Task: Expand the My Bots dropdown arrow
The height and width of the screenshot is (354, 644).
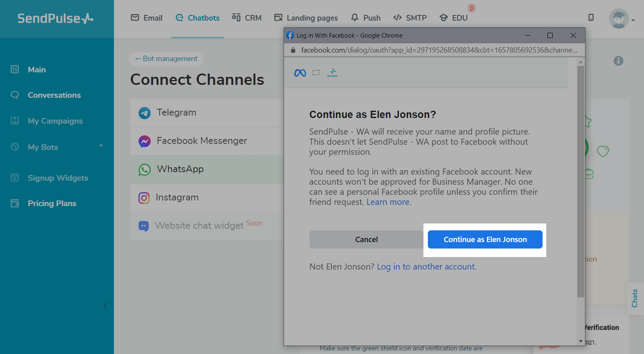Action: pyautogui.click(x=101, y=146)
